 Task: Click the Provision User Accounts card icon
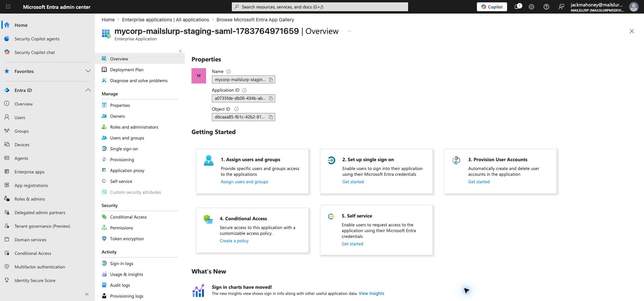click(456, 160)
